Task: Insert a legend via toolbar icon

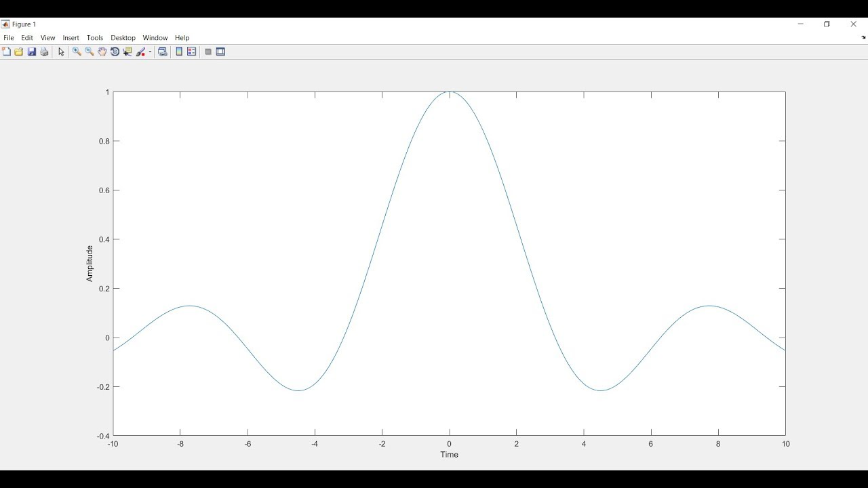Action: (192, 52)
